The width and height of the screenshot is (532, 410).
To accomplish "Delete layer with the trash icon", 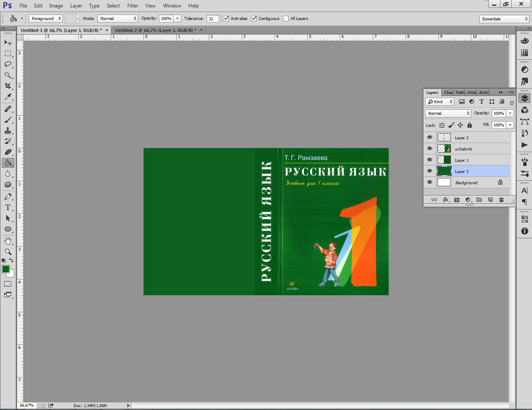I will pyautogui.click(x=502, y=200).
